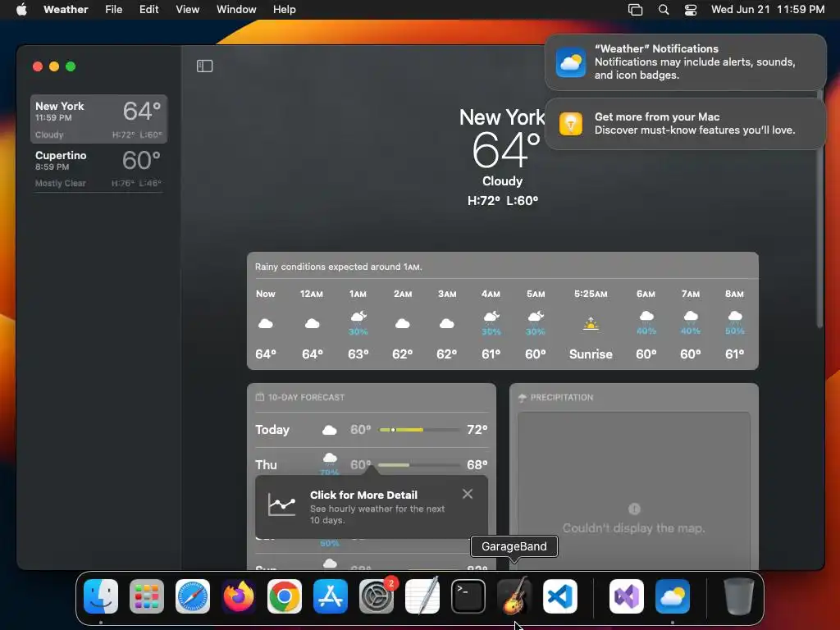This screenshot has width=840, height=630.
Task: Click the 1AM rain icon in hourly forecast
Action: tap(358, 317)
